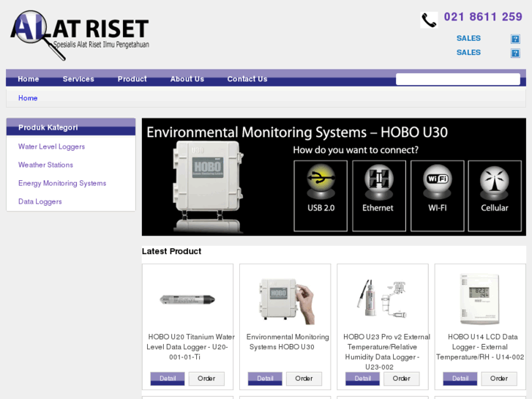Click the Produk Kategori panel header
This screenshot has width=532, height=399.
[71, 127]
